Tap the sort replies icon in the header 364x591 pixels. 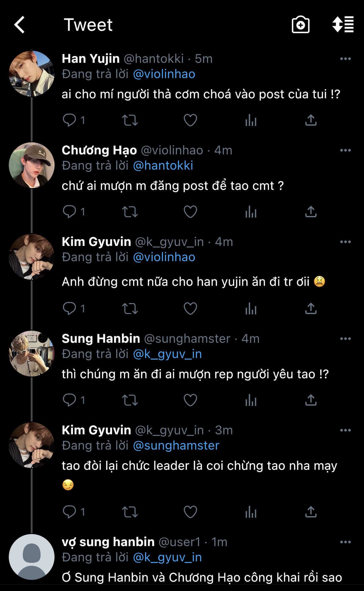343,24
